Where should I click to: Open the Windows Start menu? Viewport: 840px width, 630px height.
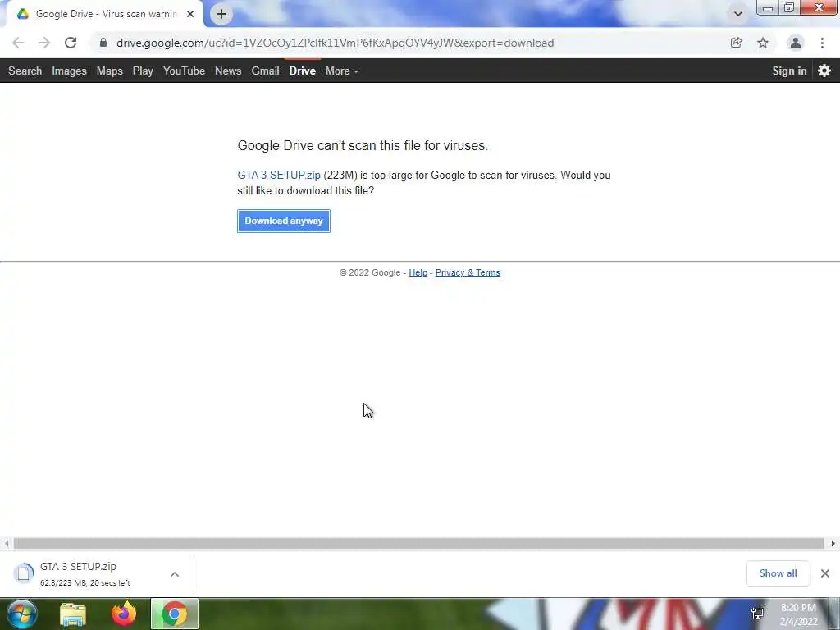(x=22, y=614)
